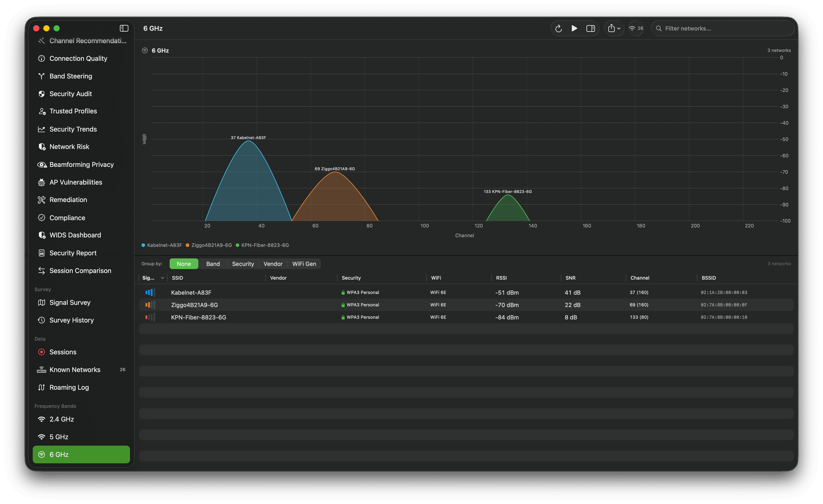Image resolution: width=823 pixels, height=504 pixels.
Task: Select Network Risk
Action: 82,147
